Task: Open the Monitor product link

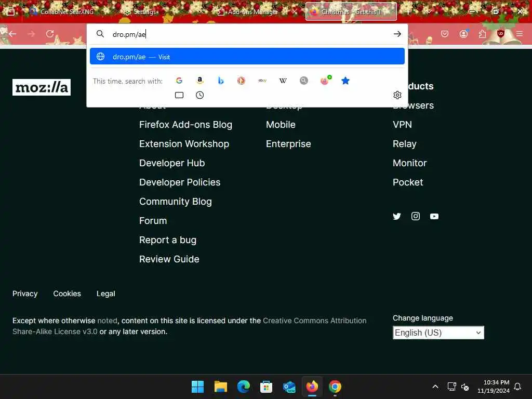Action: point(409,163)
